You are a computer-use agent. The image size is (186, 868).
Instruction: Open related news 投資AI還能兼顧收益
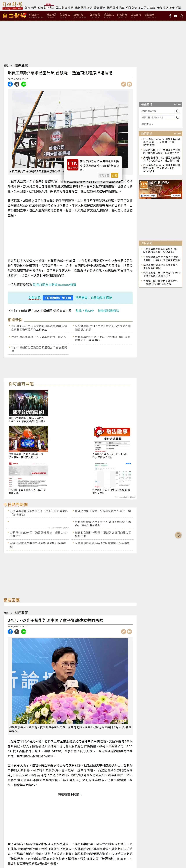39,337
